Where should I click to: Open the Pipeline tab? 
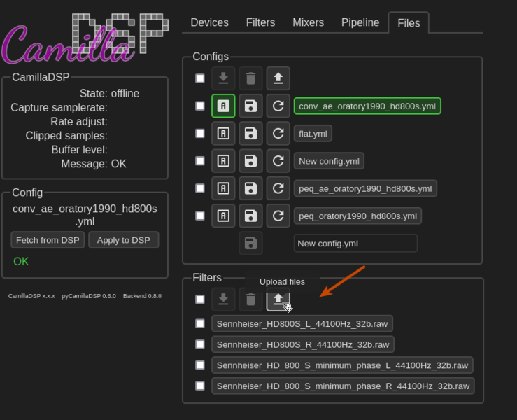[x=360, y=22]
